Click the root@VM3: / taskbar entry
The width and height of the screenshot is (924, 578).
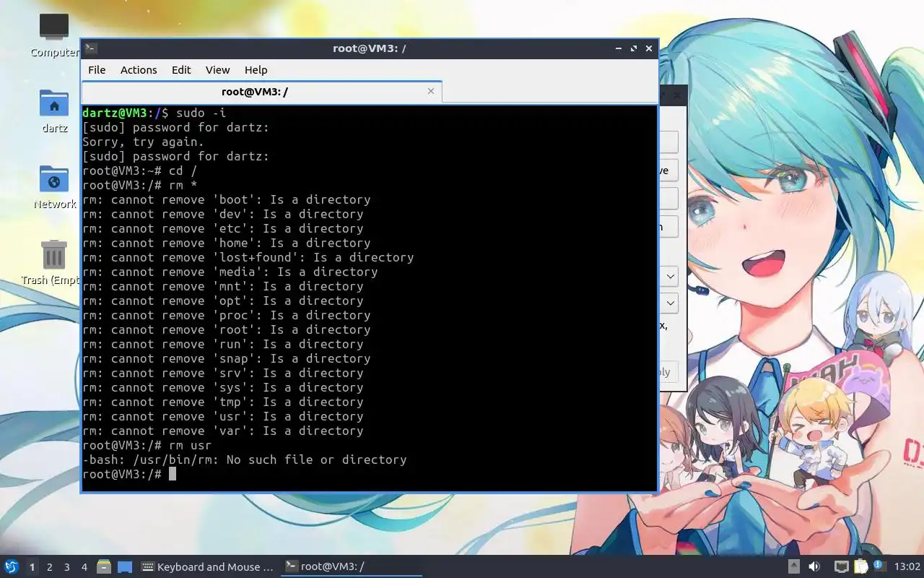pyautogui.click(x=351, y=567)
